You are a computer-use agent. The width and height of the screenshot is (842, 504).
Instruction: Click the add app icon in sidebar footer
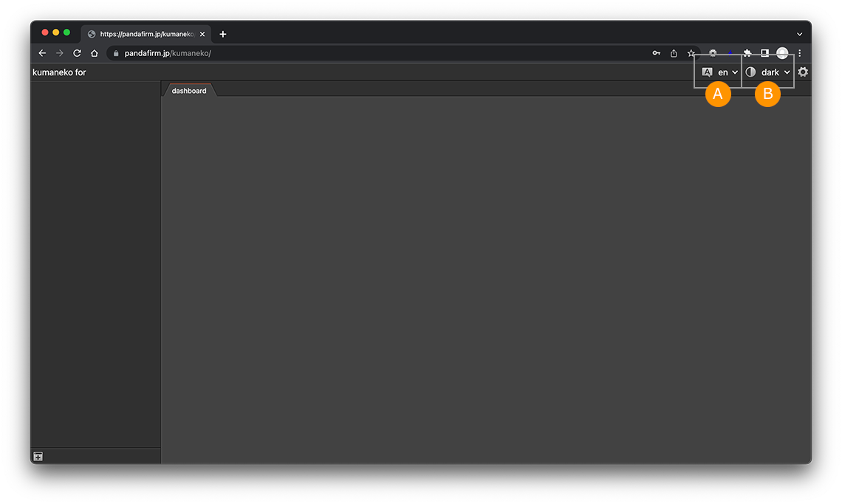pyautogui.click(x=38, y=457)
